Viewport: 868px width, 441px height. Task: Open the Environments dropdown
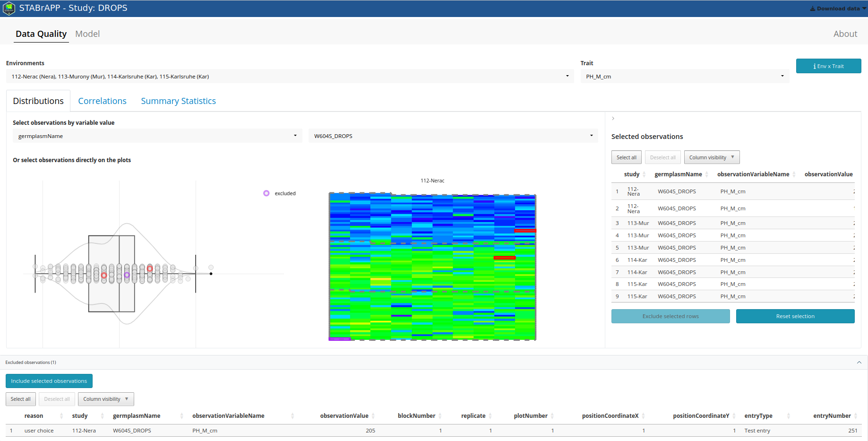(x=290, y=77)
